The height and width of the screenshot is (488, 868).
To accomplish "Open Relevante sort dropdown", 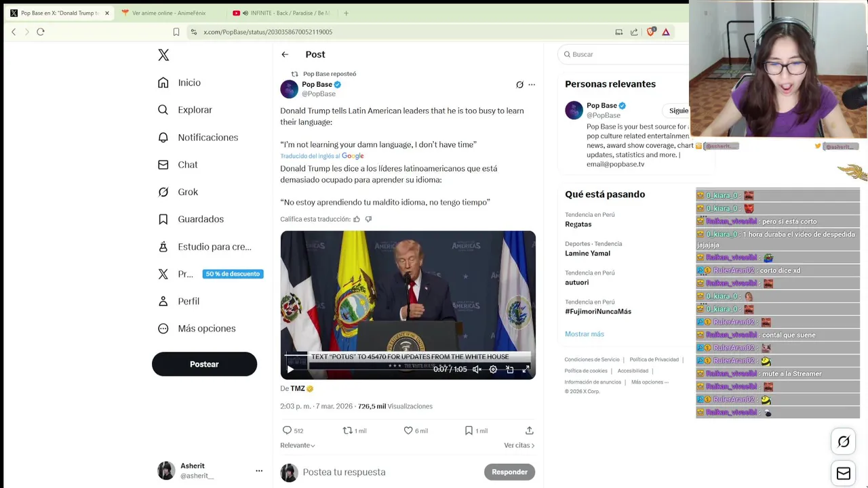I will (x=298, y=445).
